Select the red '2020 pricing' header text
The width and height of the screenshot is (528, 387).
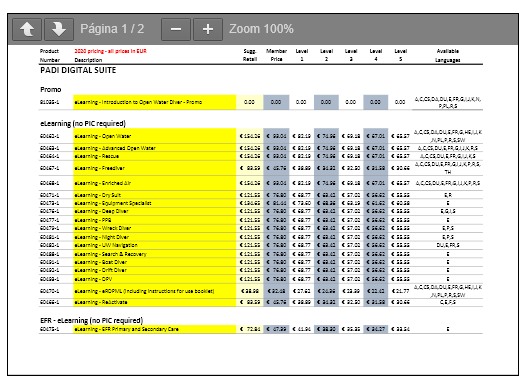tap(110, 51)
